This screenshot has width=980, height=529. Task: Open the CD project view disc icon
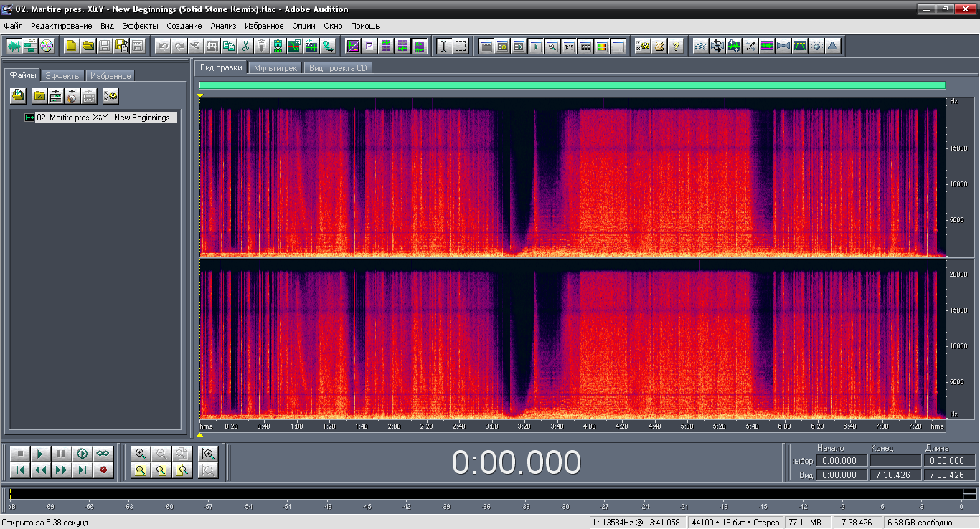[47, 47]
